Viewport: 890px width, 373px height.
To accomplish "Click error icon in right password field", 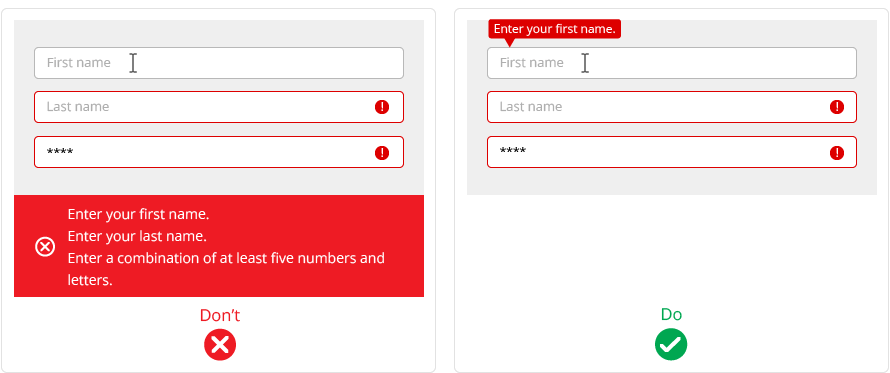I will (837, 153).
